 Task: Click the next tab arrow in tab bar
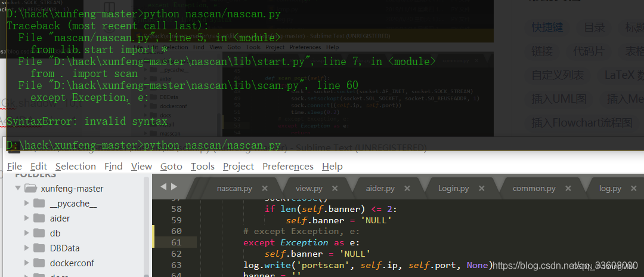coord(174,187)
